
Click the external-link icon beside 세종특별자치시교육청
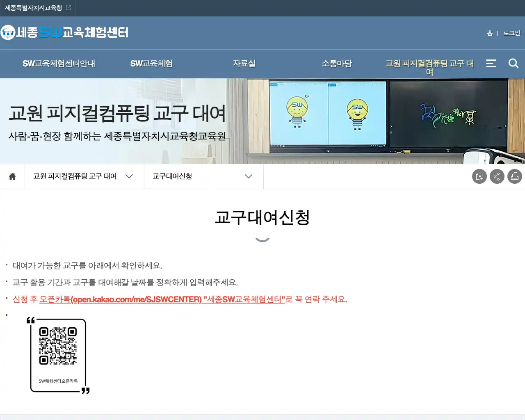click(x=68, y=8)
